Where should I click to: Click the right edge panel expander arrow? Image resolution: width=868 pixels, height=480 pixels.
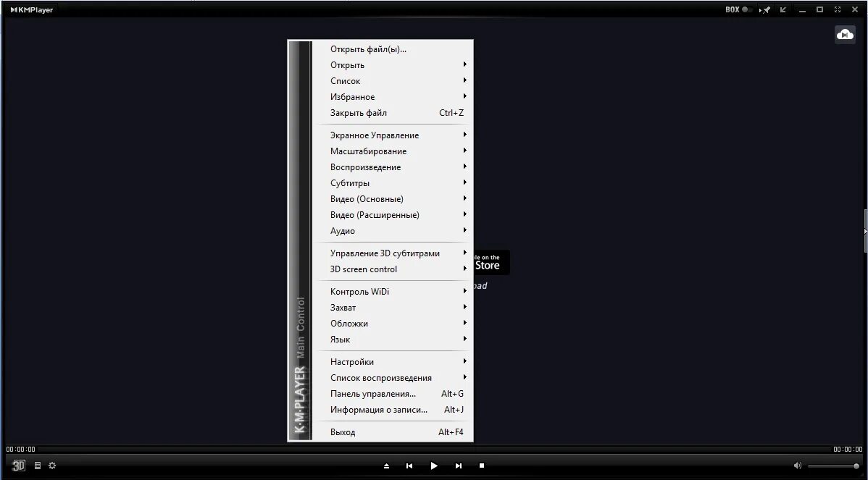(865, 231)
